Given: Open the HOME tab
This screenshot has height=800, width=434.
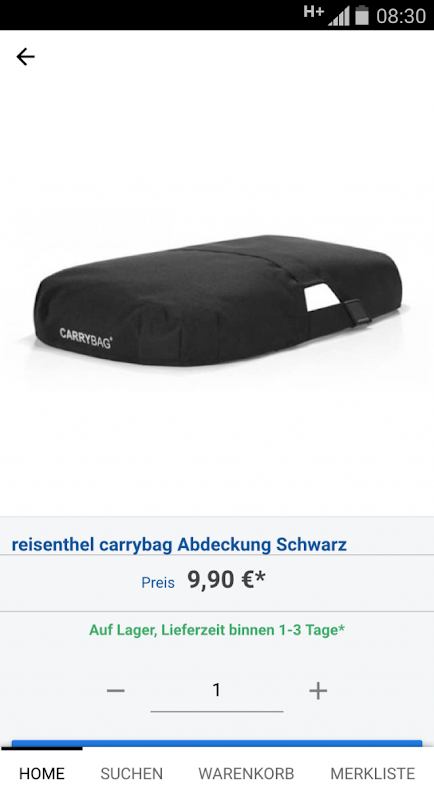Looking at the screenshot, I should (x=42, y=773).
